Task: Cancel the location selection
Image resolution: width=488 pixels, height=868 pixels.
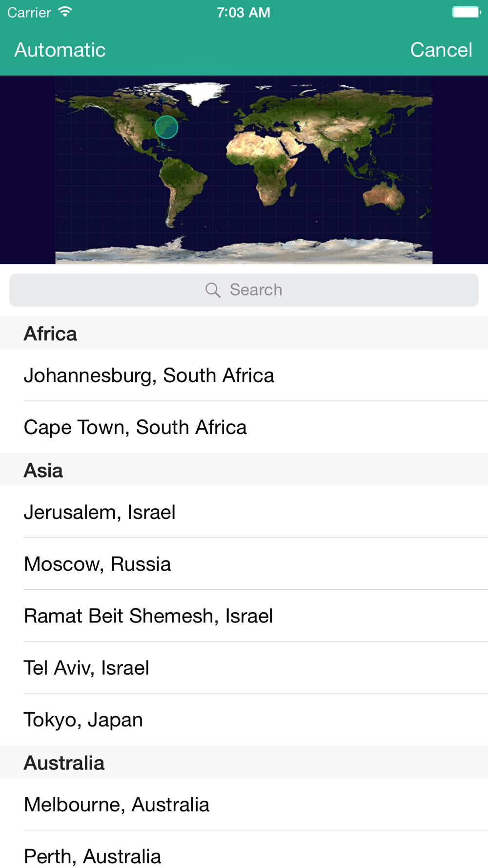Action: pos(441,50)
